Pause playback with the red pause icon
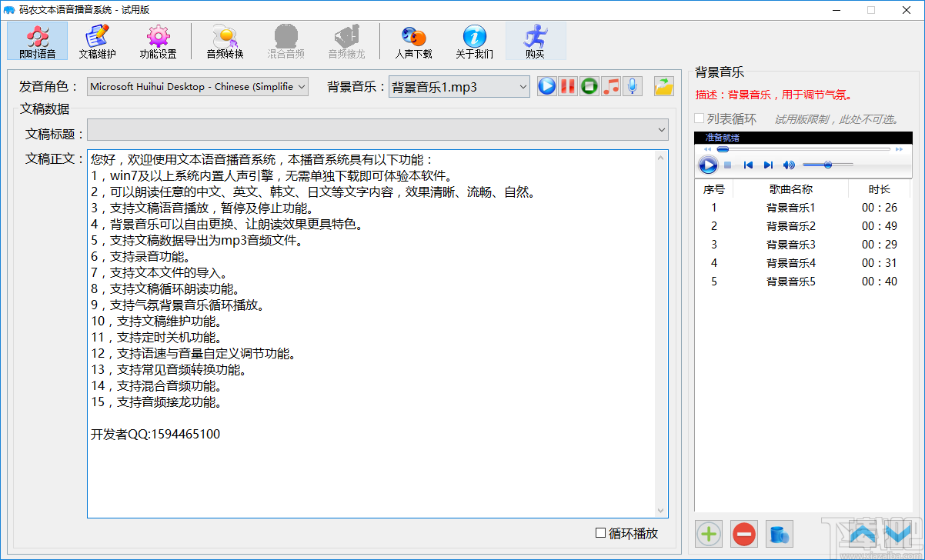This screenshot has height=560, width=925. [x=568, y=86]
